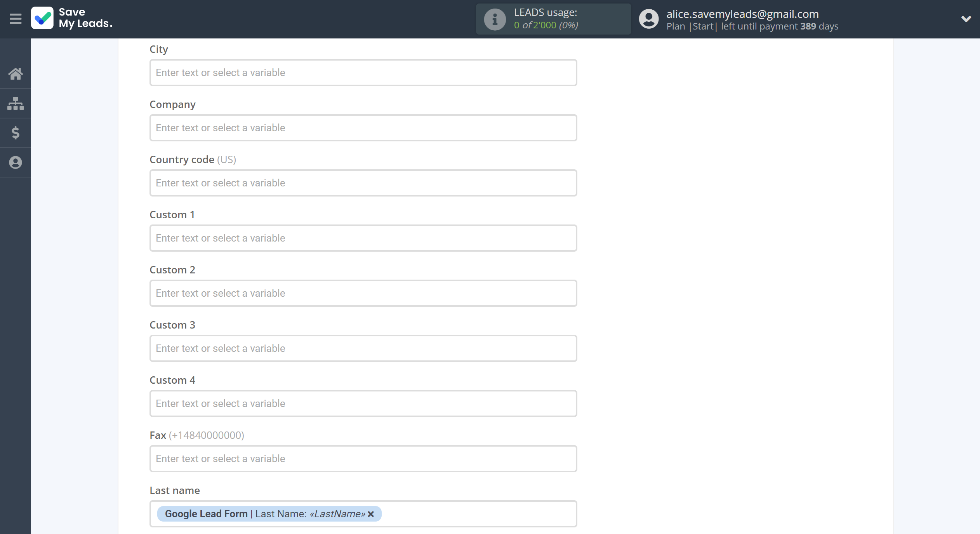Click the Company label

(172, 105)
